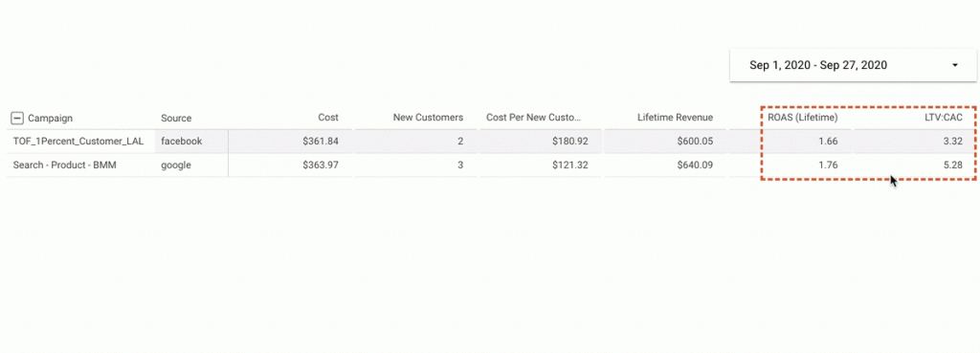The image size is (980, 353).
Task: Click the Cost Per New Customer header
Action: click(534, 117)
